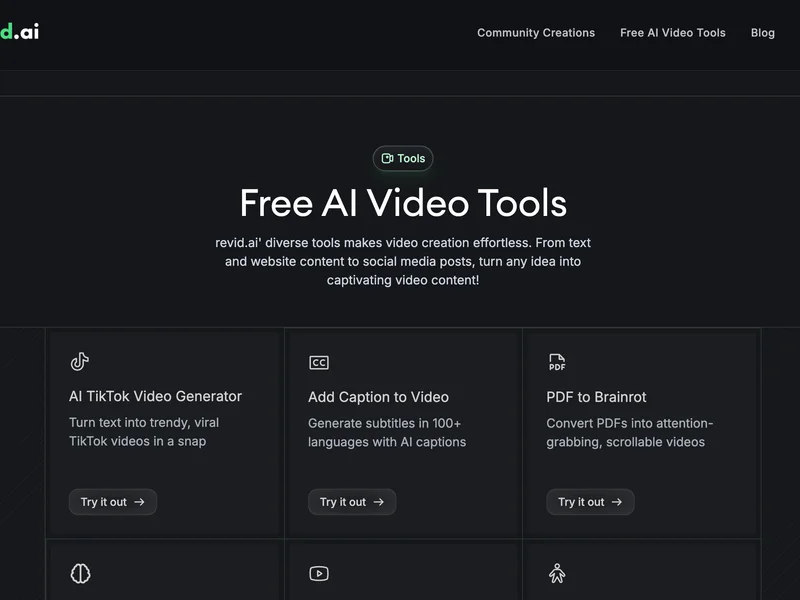Image resolution: width=800 pixels, height=600 pixels.
Task: Click the Free AI Video Tools heading
Action: [403, 203]
